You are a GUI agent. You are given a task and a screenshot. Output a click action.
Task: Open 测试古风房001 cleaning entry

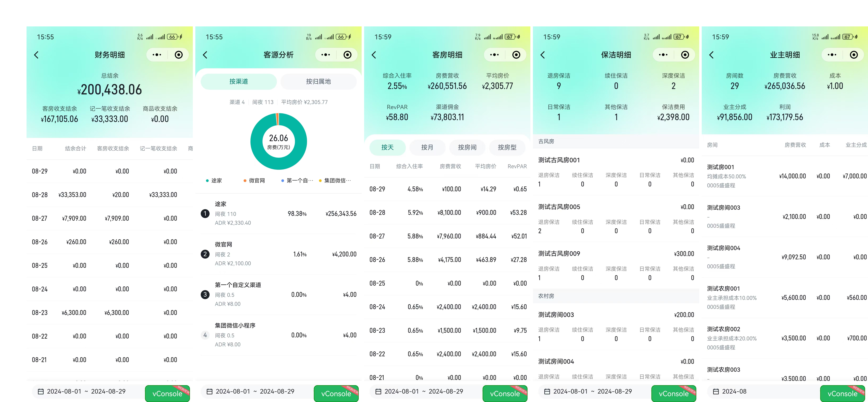click(616, 172)
